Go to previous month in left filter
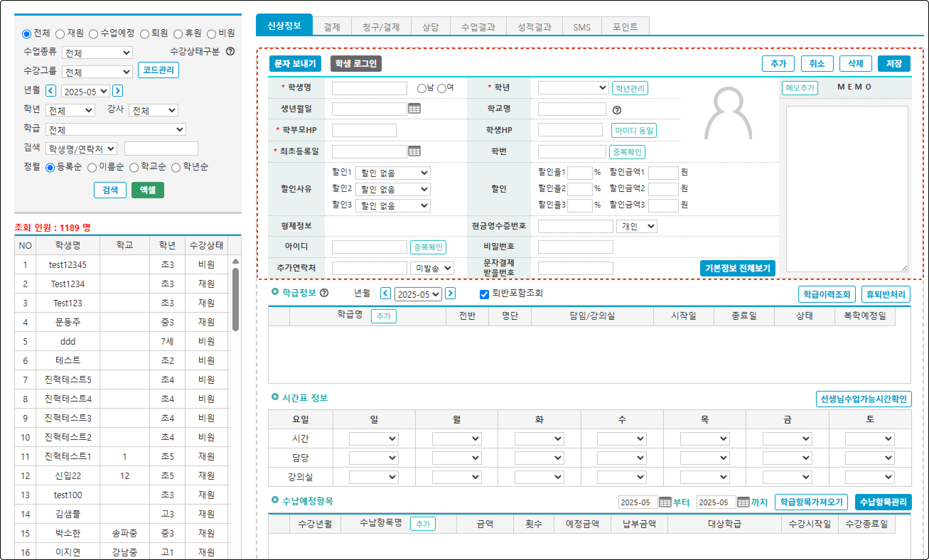The image size is (929, 560). 51,91
